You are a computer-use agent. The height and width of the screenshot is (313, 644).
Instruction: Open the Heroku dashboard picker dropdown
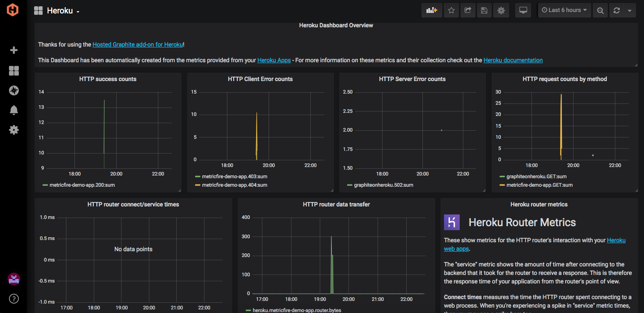pyautogui.click(x=57, y=11)
